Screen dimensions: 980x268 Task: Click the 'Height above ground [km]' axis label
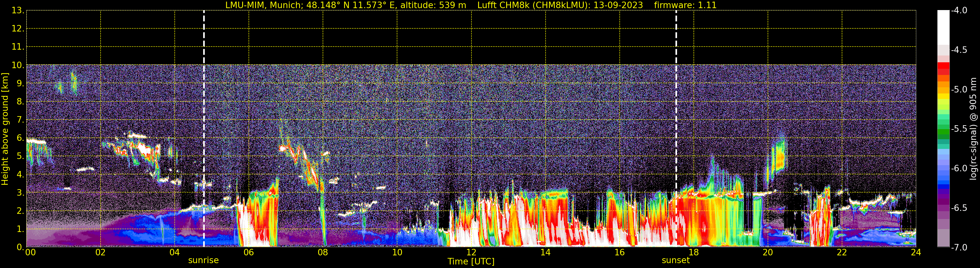pyautogui.click(x=5, y=129)
